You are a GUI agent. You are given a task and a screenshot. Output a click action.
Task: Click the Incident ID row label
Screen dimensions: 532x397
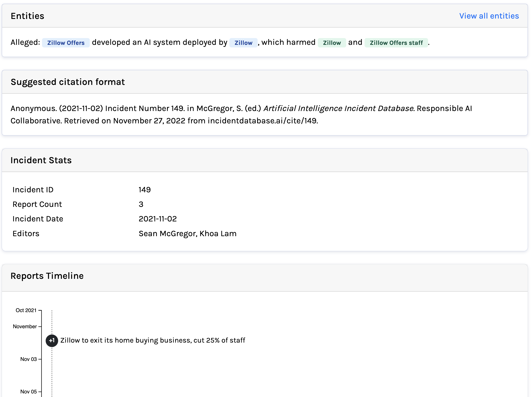click(x=33, y=190)
